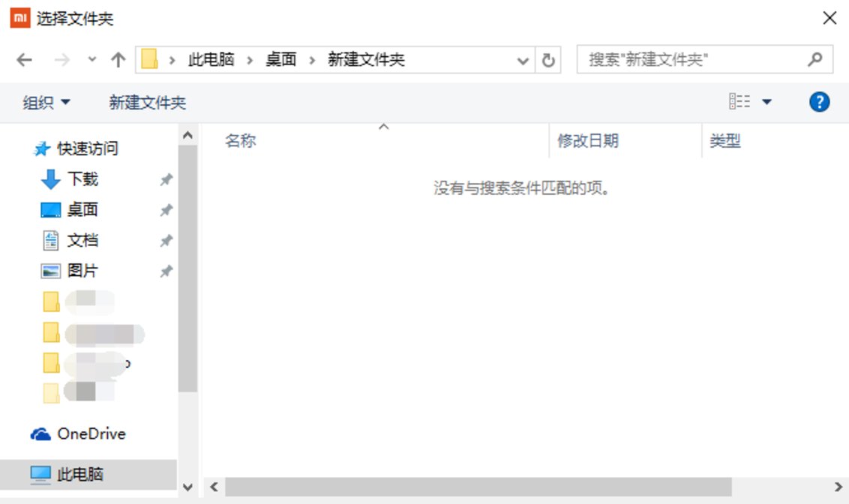Open the view options dropdown arrow
The height and width of the screenshot is (504, 849).
click(767, 101)
